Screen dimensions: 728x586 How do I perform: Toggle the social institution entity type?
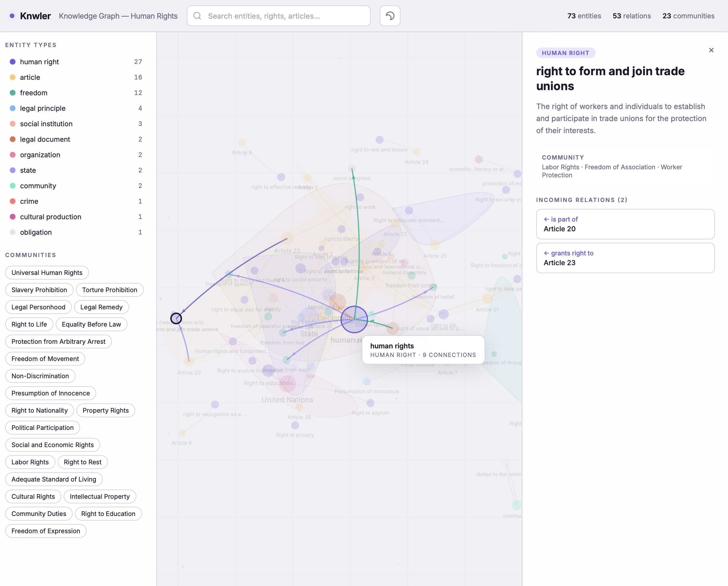pyautogui.click(x=46, y=124)
